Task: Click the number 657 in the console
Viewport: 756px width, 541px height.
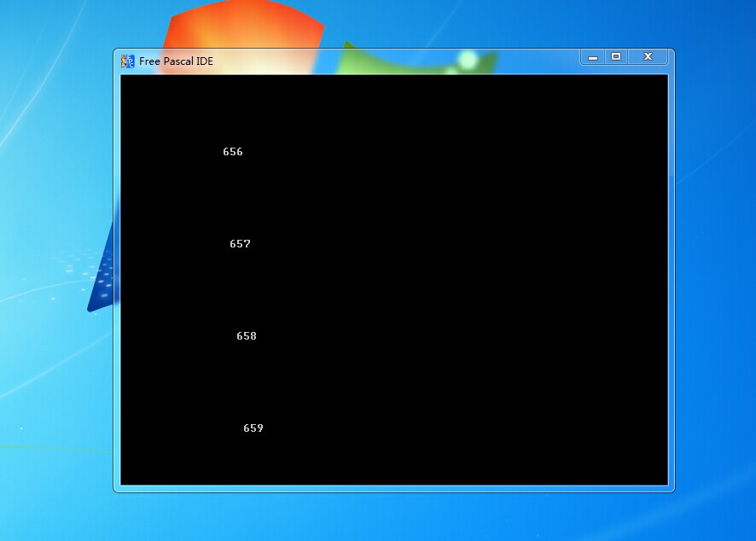Action: [240, 244]
